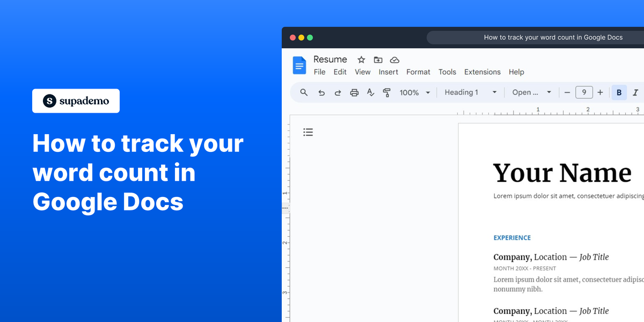Viewport: 644px width, 322px height.
Task: Toggle Bold formatting
Action: tap(619, 92)
